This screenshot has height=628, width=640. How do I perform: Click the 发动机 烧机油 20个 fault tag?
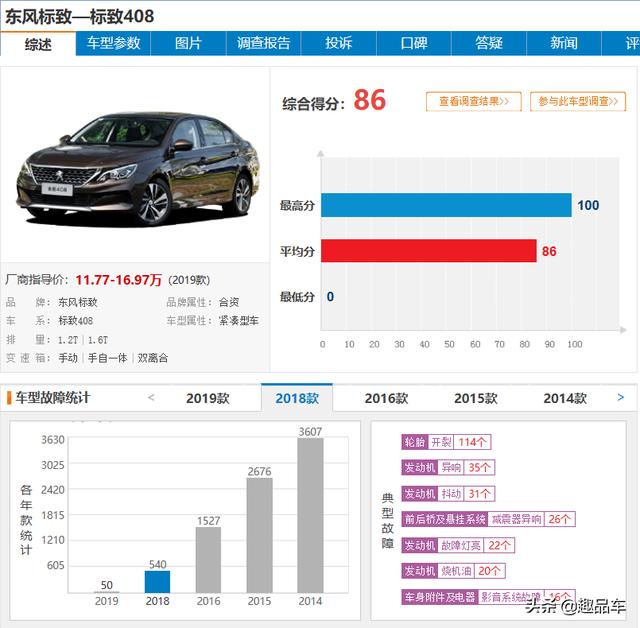pos(453,571)
